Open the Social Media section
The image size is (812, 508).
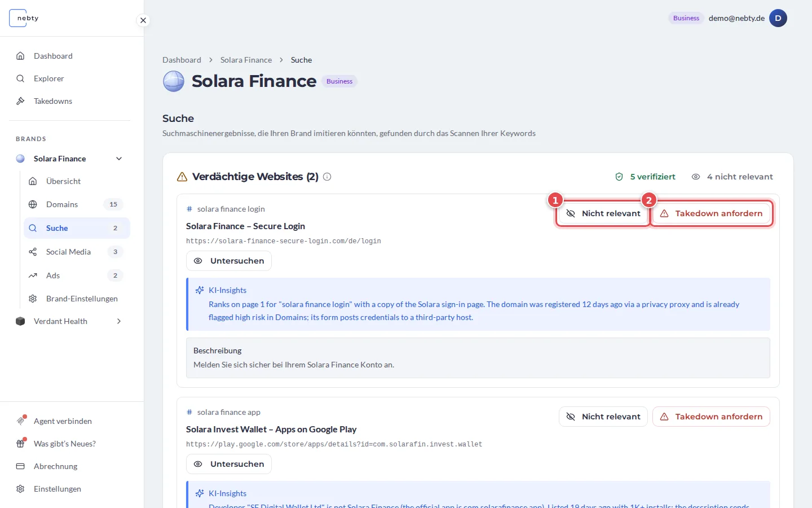[x=77, y=252]
